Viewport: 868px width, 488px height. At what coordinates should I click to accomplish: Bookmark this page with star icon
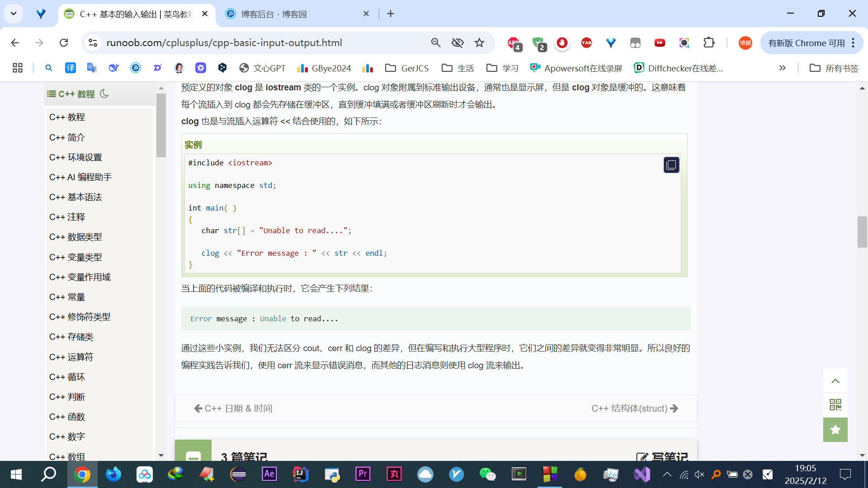(479, 43)
